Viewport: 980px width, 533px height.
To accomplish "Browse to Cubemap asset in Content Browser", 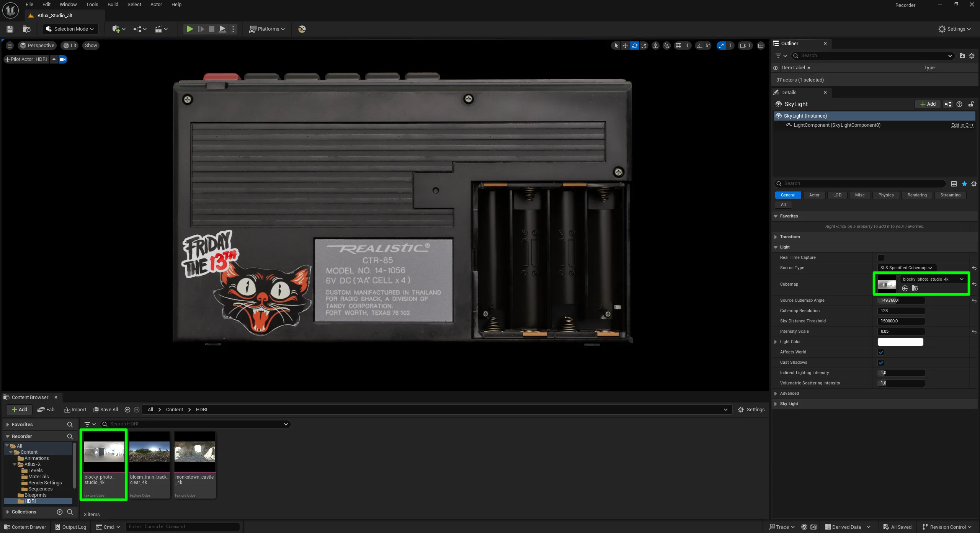I will pos(915,289).
